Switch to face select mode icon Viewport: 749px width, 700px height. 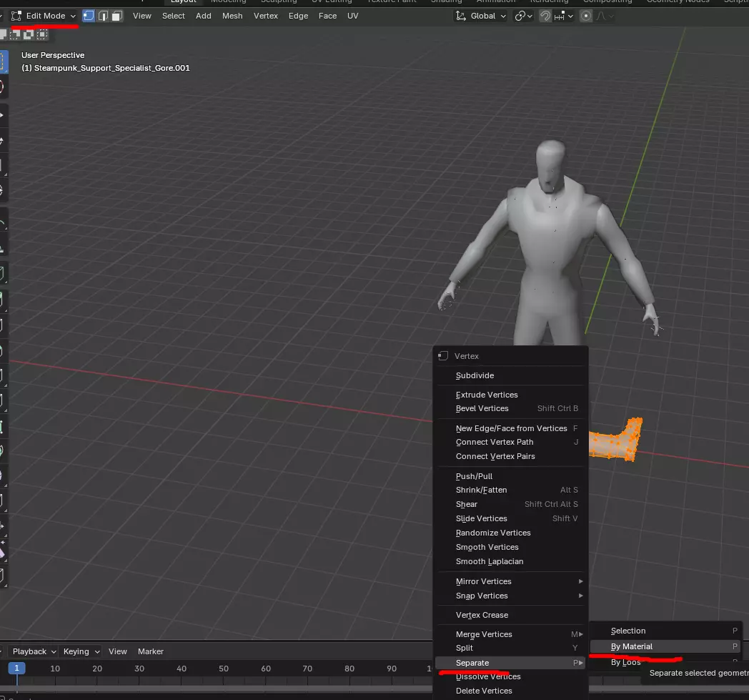tap(117, 16)
